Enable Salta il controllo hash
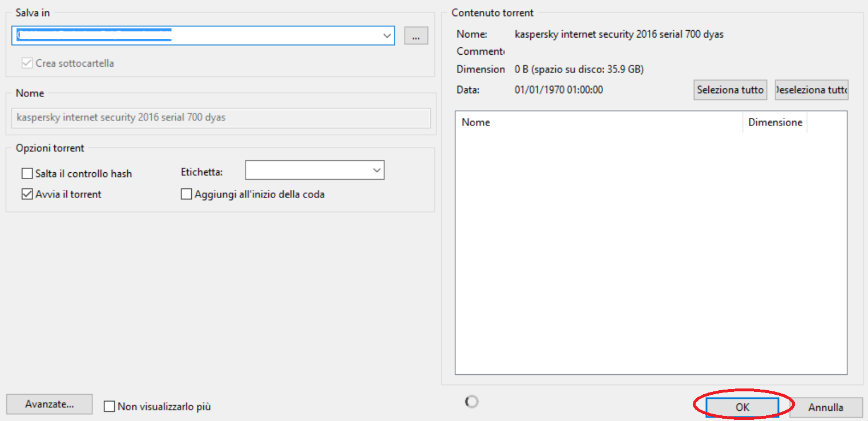Viewport: 868px width, 421px height. pyautogui.click(x=27, y=173)
